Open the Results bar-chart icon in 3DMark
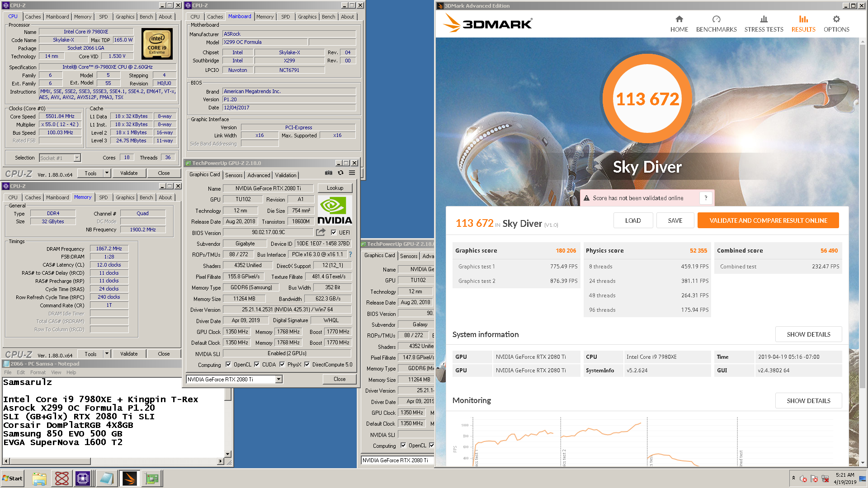Image resolution: width=868 pixels, height=488 pixels. tap(803, 19)
